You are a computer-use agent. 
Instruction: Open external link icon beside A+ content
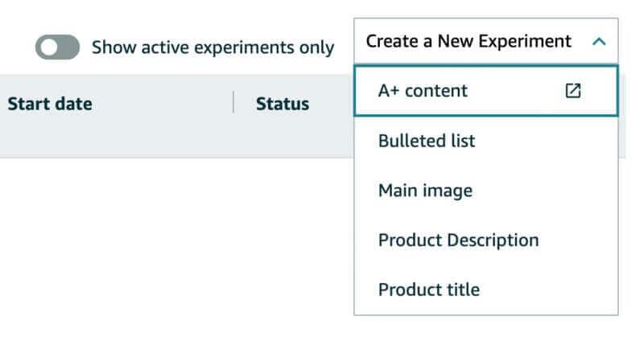572,91
